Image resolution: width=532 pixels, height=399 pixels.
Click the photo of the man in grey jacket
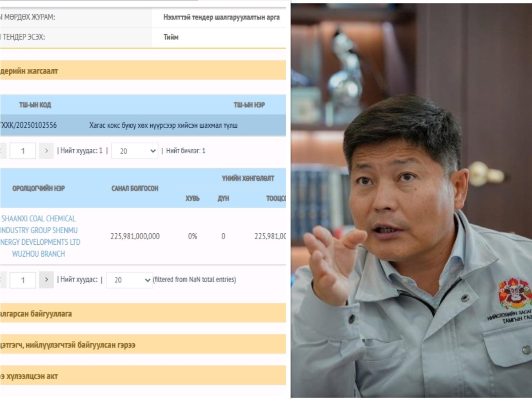pyautogui.click(x=411, y=200)
